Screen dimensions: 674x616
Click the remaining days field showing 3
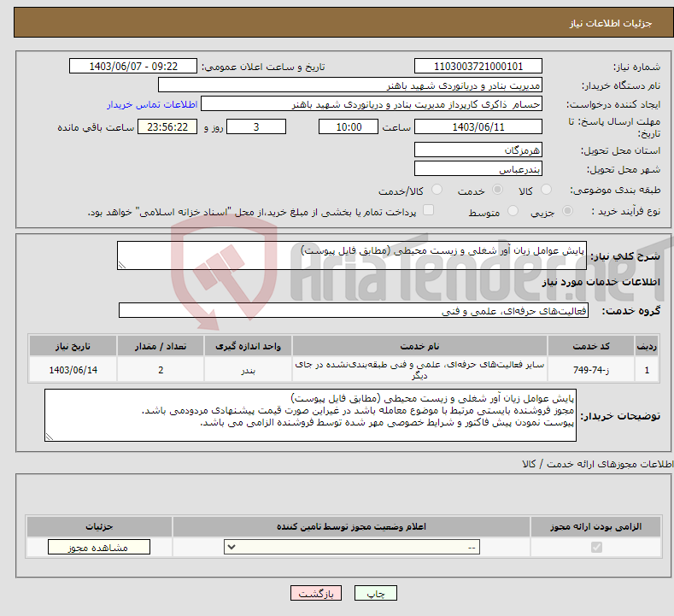coord(256,126)
